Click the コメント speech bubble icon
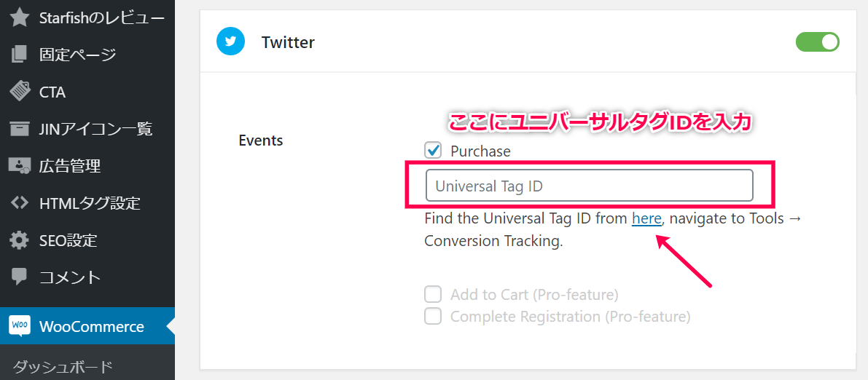The width and height of the screenshot is (868, 380). [20, 277]
